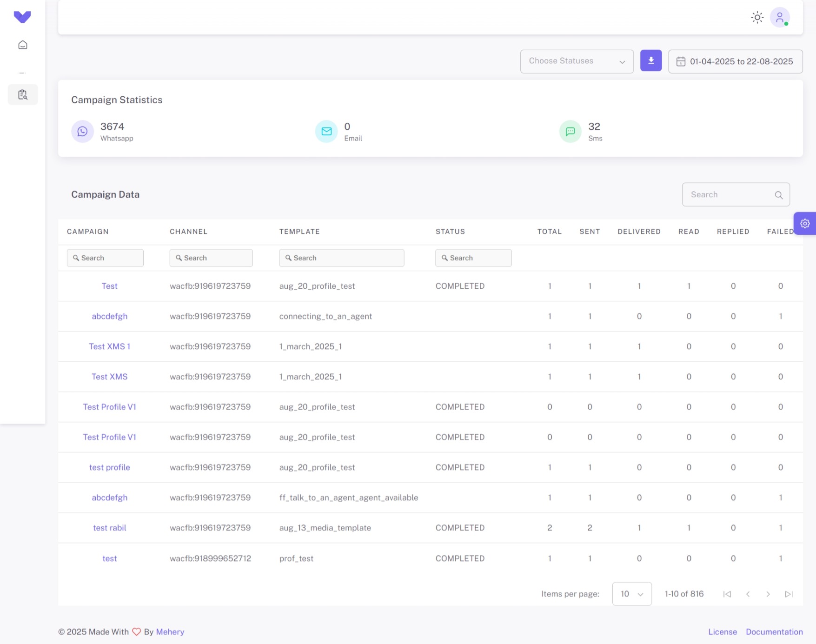Open the settings gear panel on the right edge
Image resolution: width=816 pixels, height=644 pixels.
(x=805, y=224)
